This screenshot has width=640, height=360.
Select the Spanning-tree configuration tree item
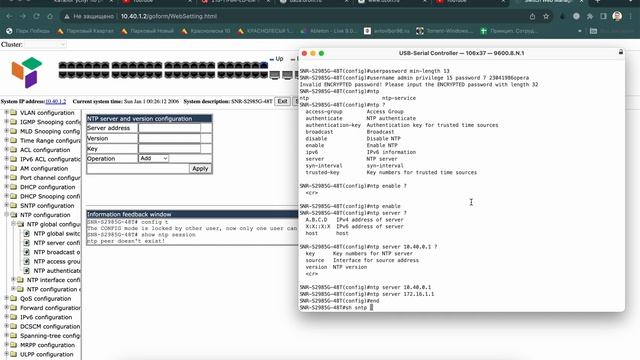pos(50,336)
